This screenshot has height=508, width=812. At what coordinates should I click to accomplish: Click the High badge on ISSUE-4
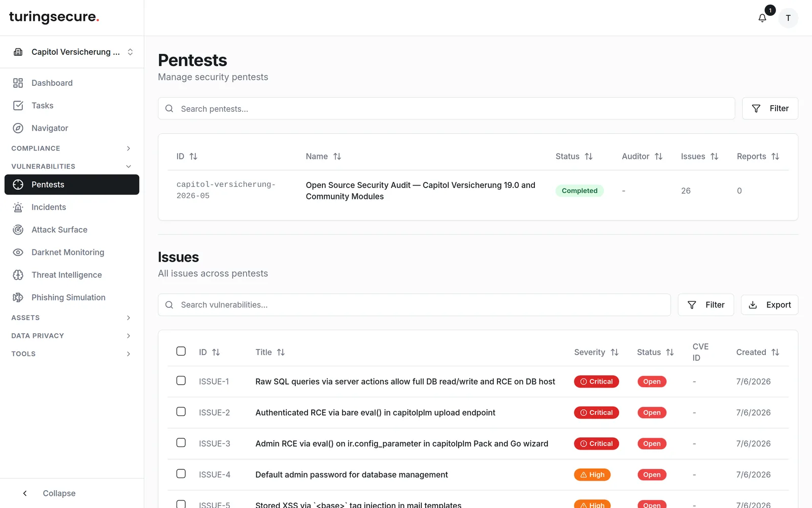[x=592, y=474]
